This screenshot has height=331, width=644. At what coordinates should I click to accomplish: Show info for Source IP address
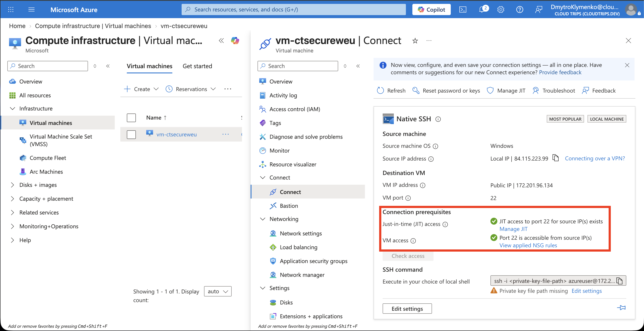tap(431, 159)
